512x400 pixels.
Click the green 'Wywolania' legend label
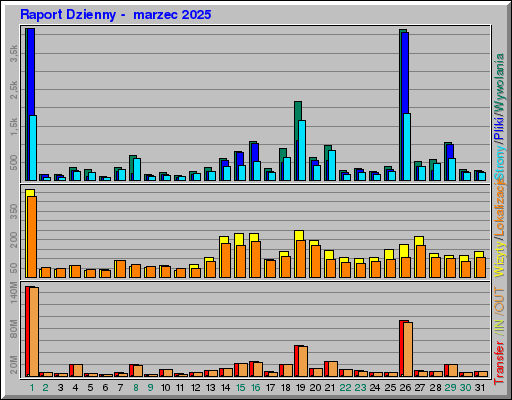(500, 82)
